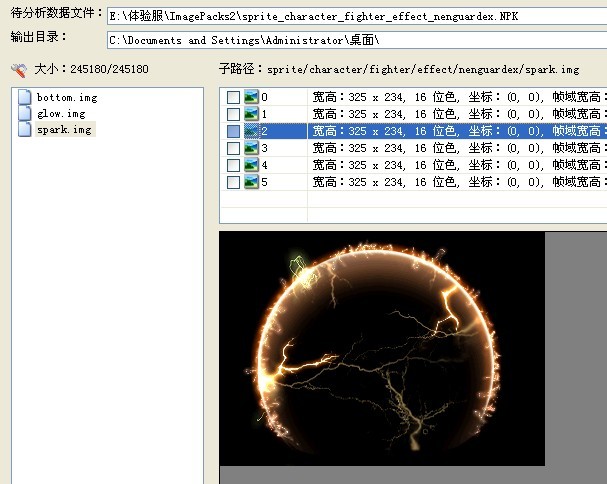607x484 pixels.
Task: Click the image icon of frame 3
Action: [x=251, y=148]
